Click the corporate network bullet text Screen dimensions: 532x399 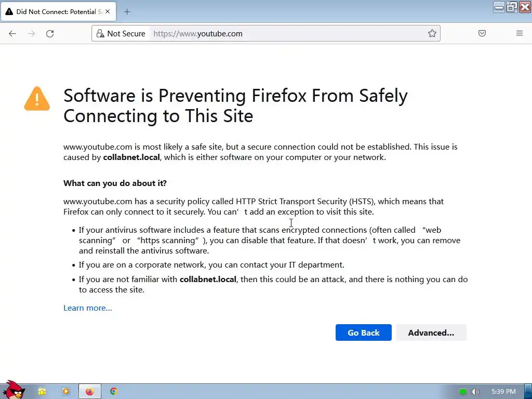click(212, 264)
